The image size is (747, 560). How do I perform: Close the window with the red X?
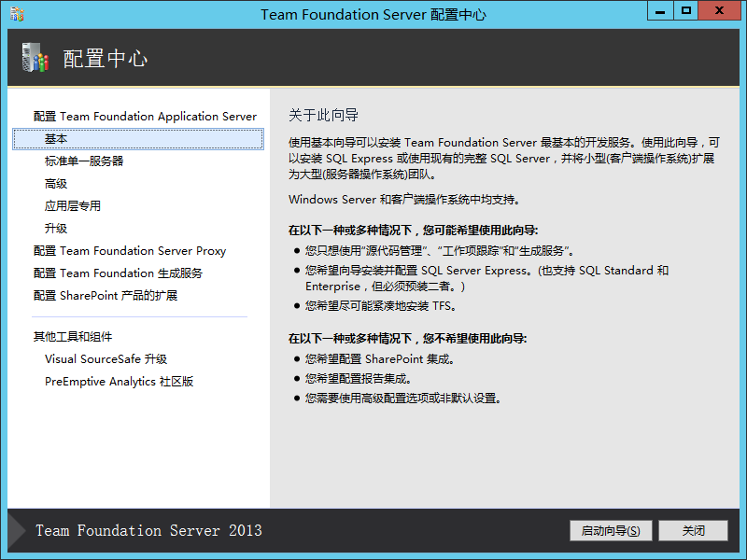[720, 11]
